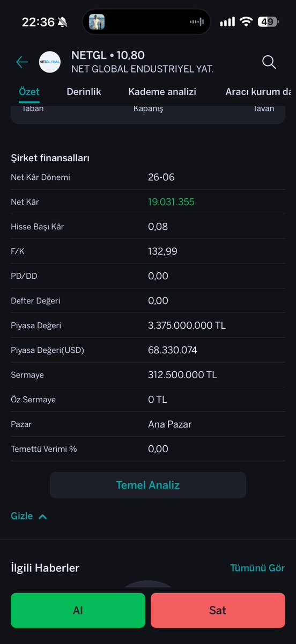
Task: Tap the battery indicator icon
Action: tap(268, 22)
